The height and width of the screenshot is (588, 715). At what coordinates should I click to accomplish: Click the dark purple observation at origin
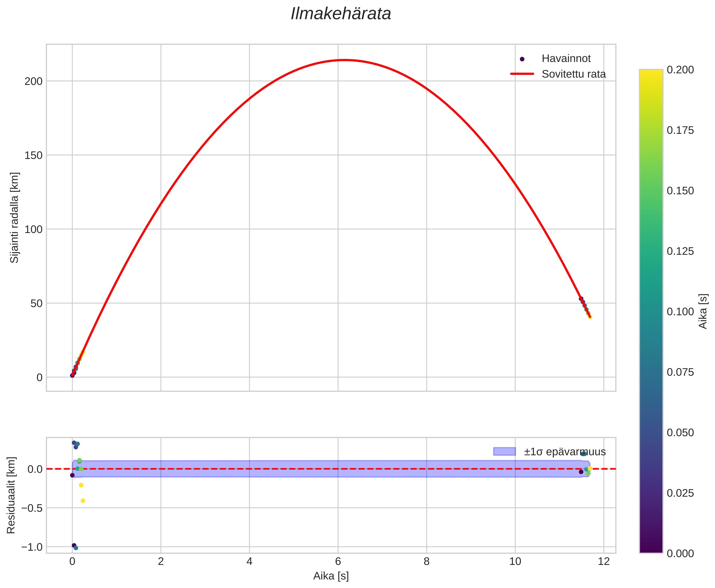point(72,375)
